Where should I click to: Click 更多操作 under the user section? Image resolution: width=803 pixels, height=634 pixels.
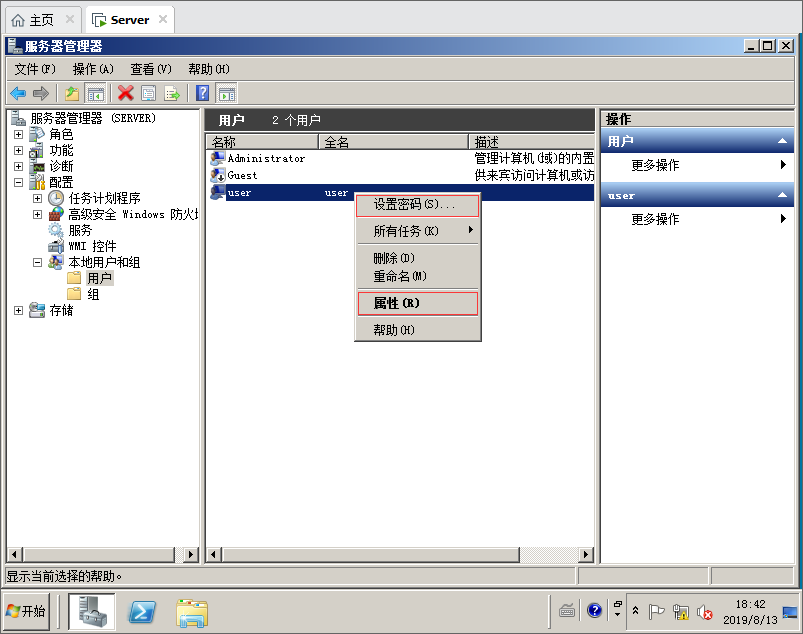655,219
